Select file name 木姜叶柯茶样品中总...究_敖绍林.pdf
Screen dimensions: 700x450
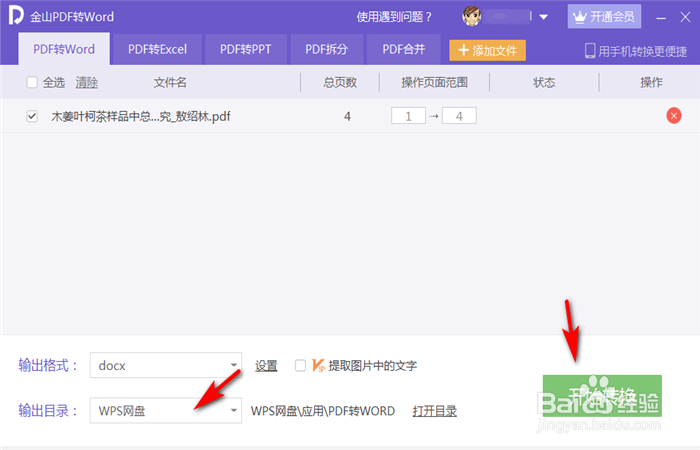(x=141, y=117)
